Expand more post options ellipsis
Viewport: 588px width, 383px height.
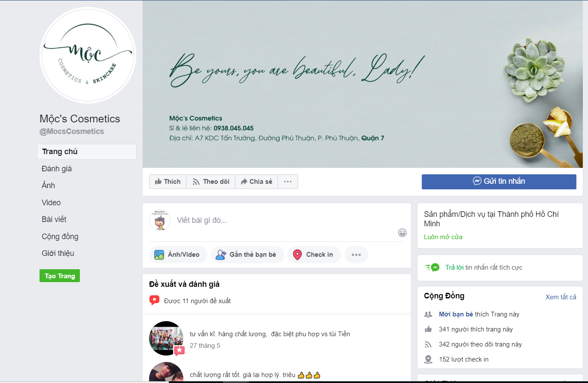coord(356,255)
